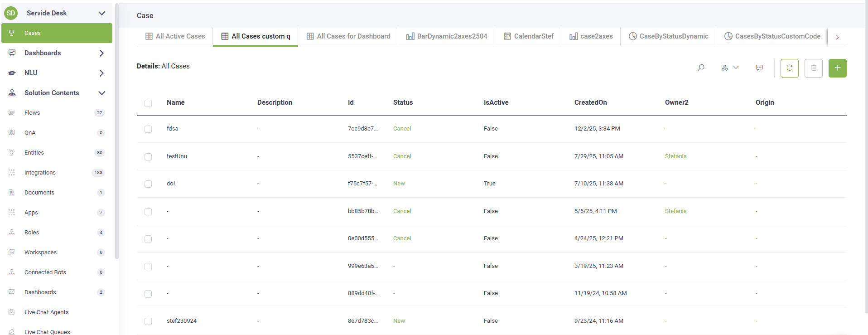Expand the Servide Desk dropdown chevron
The width and height of the screenshot is (868, 335).
click(102, 13)
